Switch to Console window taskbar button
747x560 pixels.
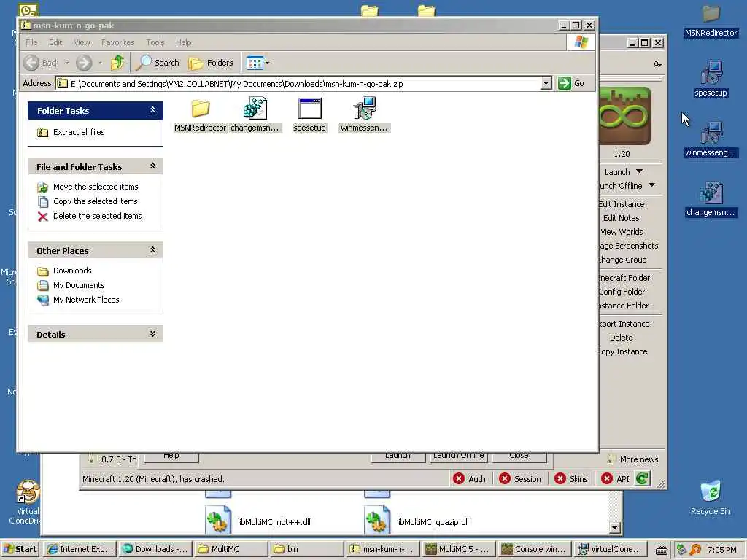click(x=533, y=549)
